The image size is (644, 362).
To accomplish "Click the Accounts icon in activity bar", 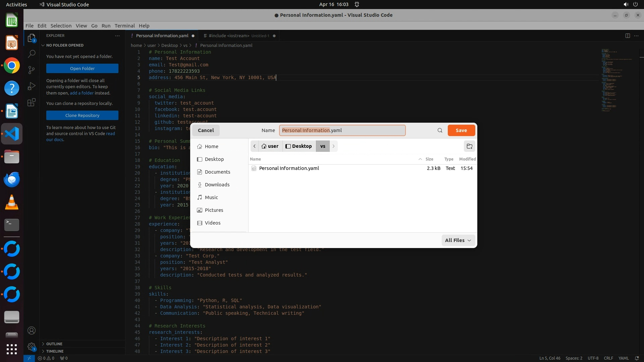I will pyautogui.click(x=32, y=330).
